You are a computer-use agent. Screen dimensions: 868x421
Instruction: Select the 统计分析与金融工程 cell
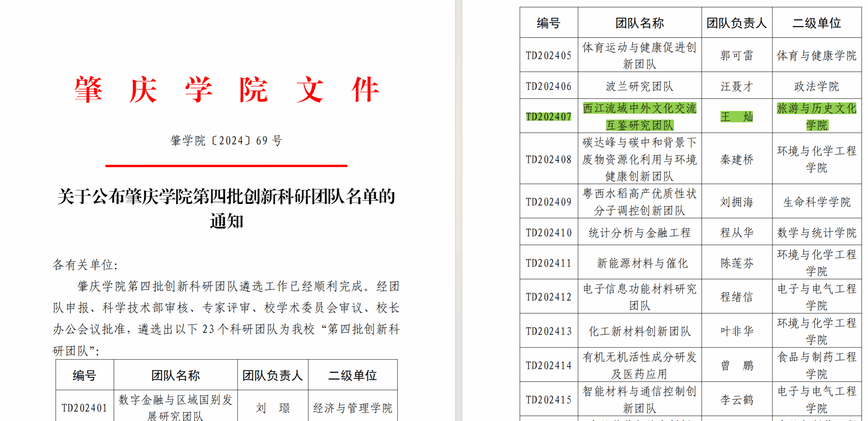[x=639, y=233]
